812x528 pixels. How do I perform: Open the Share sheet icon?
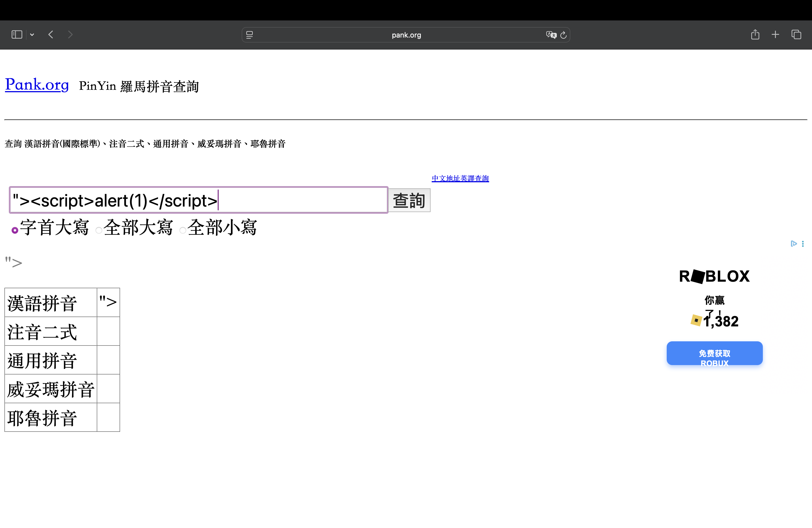pyautogui.click(x=755, y=35)
